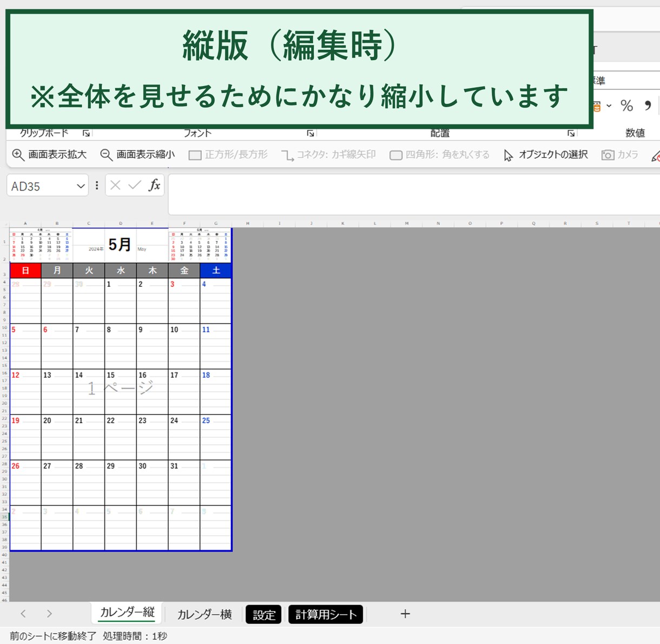Open the 配置 group dialog launcher
This screenshot has height=644, width=660.
[x=571, y=133]
